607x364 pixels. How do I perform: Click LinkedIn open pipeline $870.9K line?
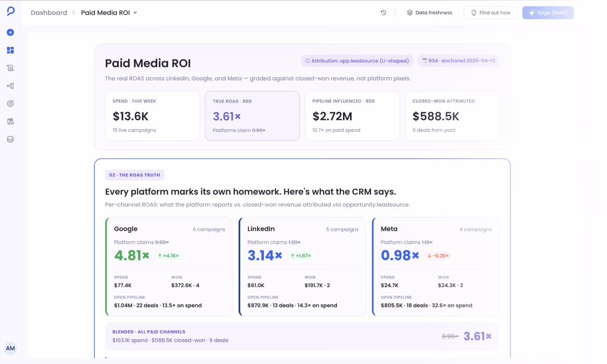(292, 305)
